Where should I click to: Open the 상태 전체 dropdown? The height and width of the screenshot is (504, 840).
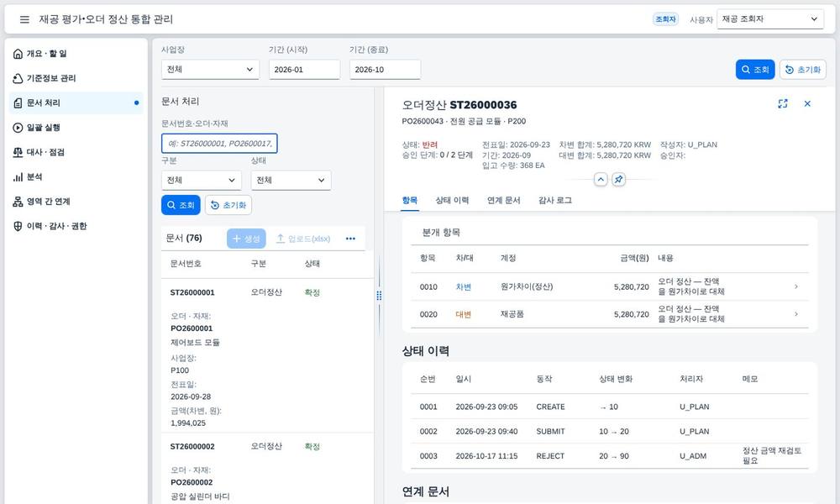[x=291, y=181]
